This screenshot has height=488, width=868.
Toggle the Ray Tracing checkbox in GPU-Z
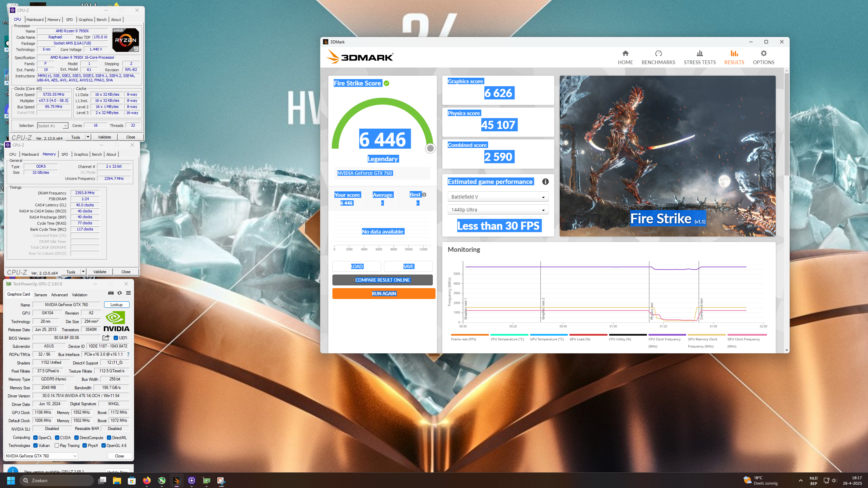(x=57, y=445)
